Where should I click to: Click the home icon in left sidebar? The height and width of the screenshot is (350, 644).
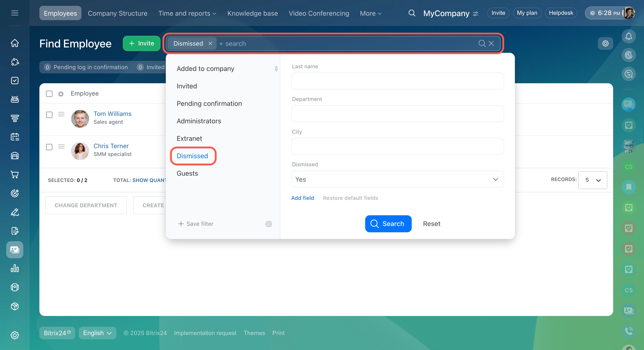[x=15, y=43]
